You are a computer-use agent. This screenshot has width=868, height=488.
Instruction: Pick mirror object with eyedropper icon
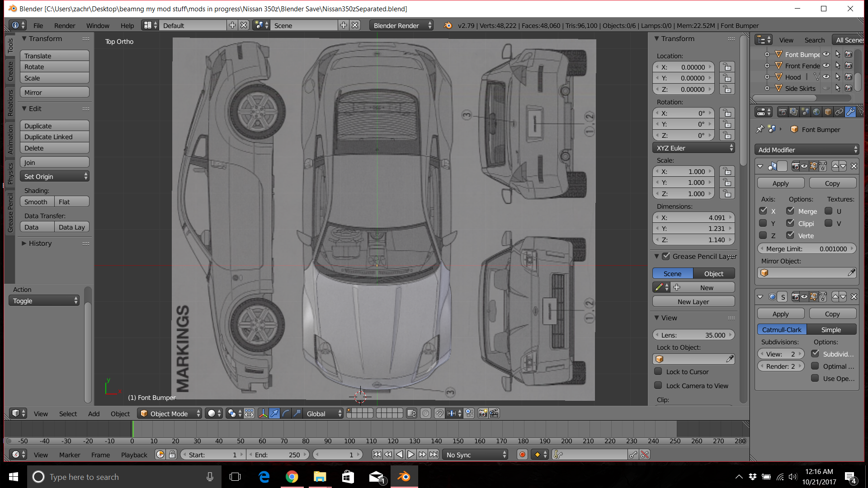(x=851, y=272)
